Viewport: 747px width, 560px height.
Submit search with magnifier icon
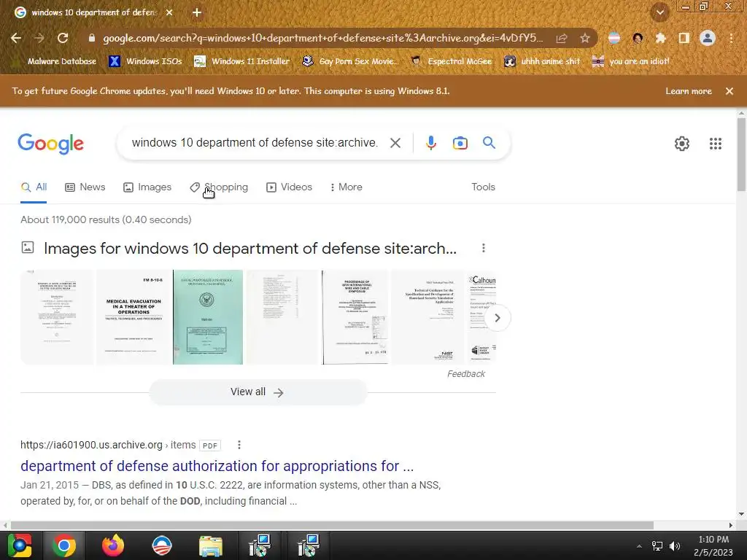pyautogui.click(x=489, y=142)
